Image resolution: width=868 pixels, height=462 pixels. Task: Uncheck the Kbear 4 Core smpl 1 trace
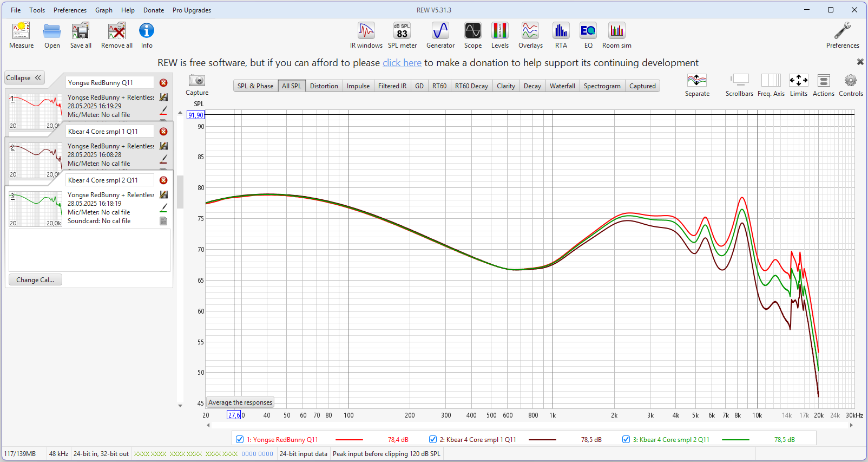(433, 439)
